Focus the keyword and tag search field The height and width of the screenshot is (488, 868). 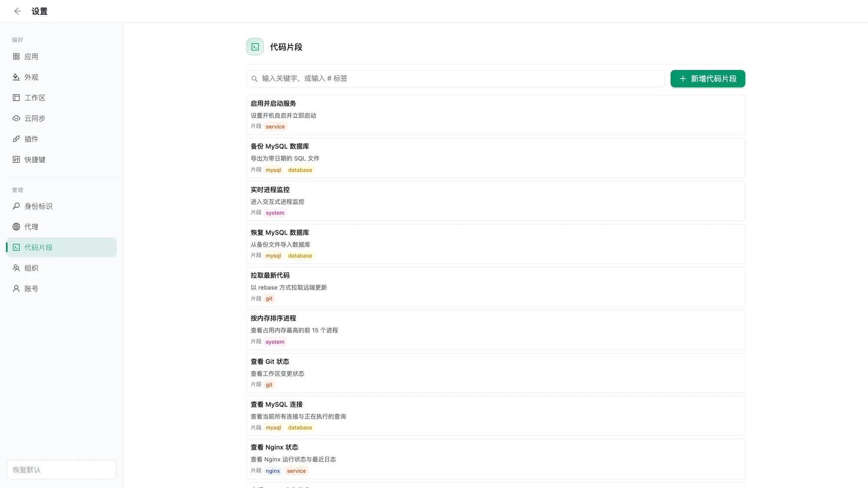(455, 79)
